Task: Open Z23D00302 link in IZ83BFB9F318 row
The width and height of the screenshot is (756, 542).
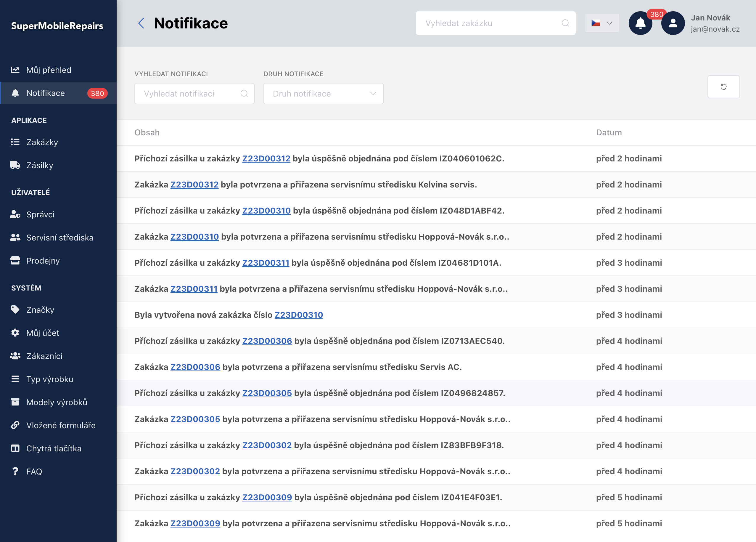Action: pyautogui.click(x=267, y=445)
